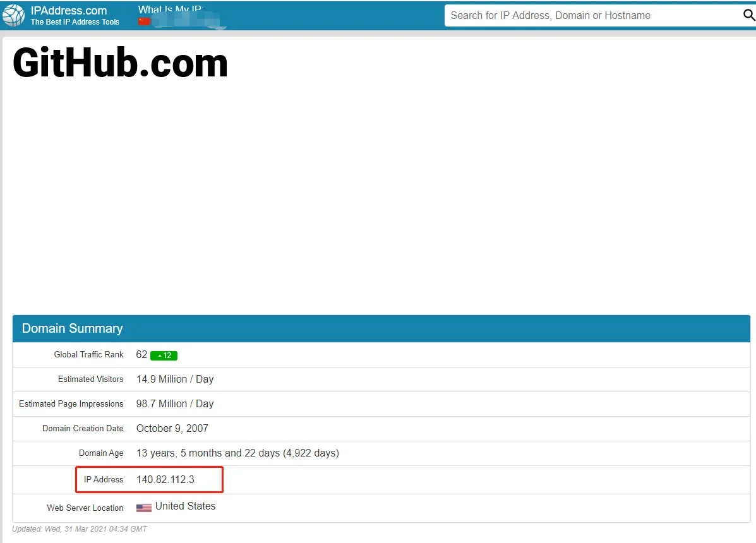This screenshot has width=756, height=543.
Task: Toggle the Domain Summary section header
Action: 71,328
